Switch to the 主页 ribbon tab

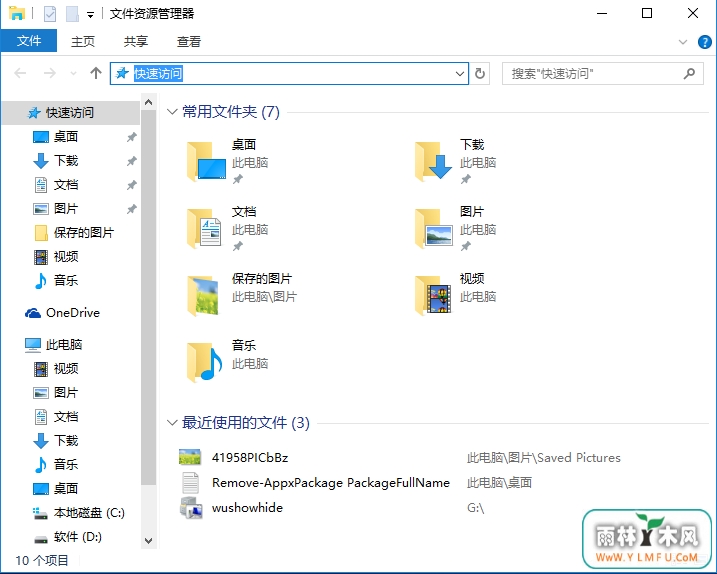click(x=83, y=42)
